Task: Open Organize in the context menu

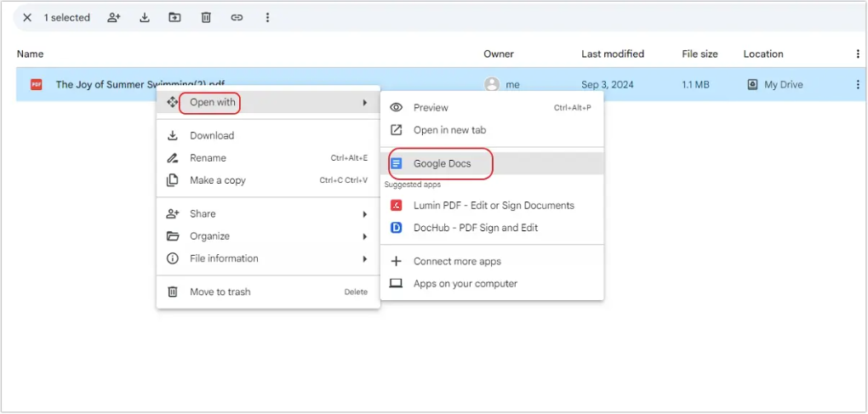Action: tap(268, 236)
